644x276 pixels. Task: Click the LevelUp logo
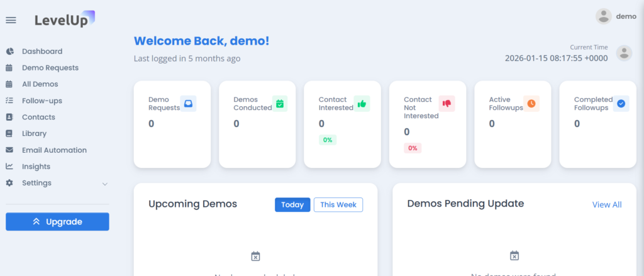65,19
